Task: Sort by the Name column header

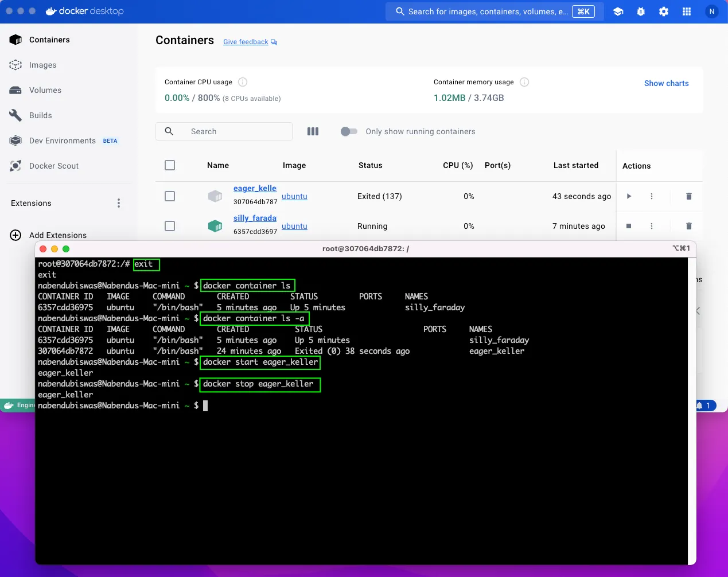Action: point(218,165)
